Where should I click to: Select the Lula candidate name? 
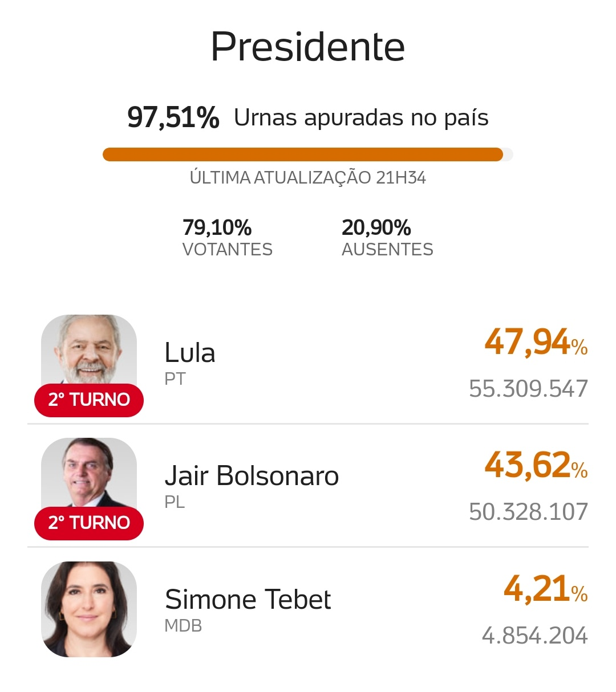coord(190,353)
